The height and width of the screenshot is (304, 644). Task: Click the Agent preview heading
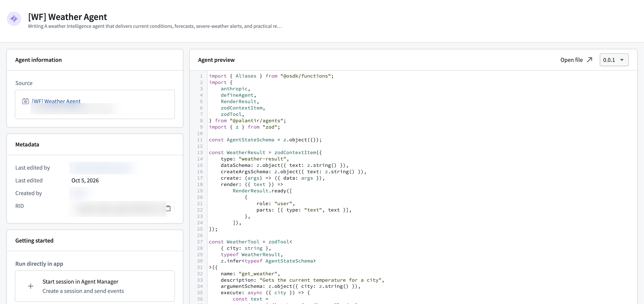point(216,60)
